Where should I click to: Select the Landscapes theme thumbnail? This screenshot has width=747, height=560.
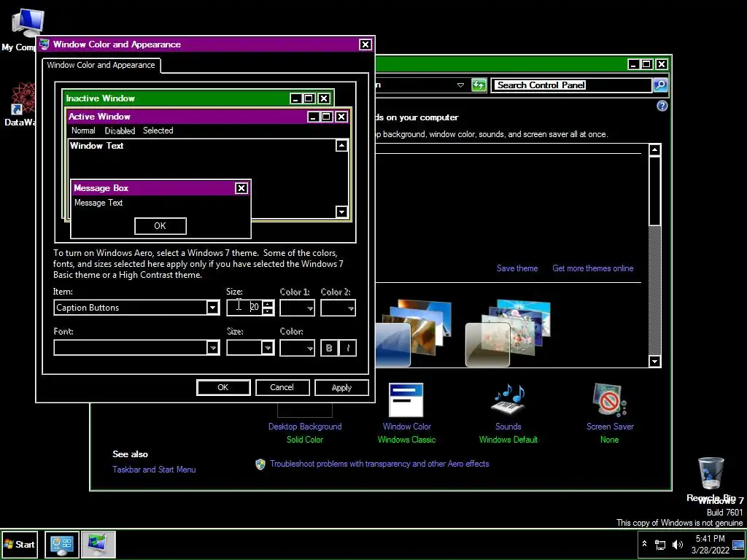click(413, 332)
